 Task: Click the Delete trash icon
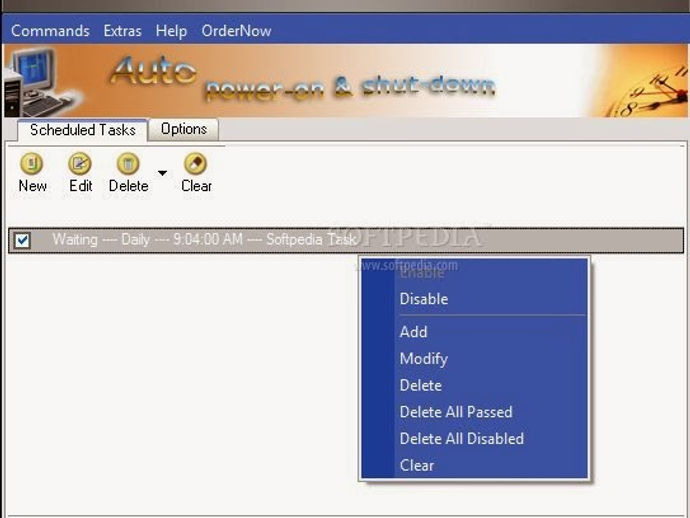click(x=128, y=164)
